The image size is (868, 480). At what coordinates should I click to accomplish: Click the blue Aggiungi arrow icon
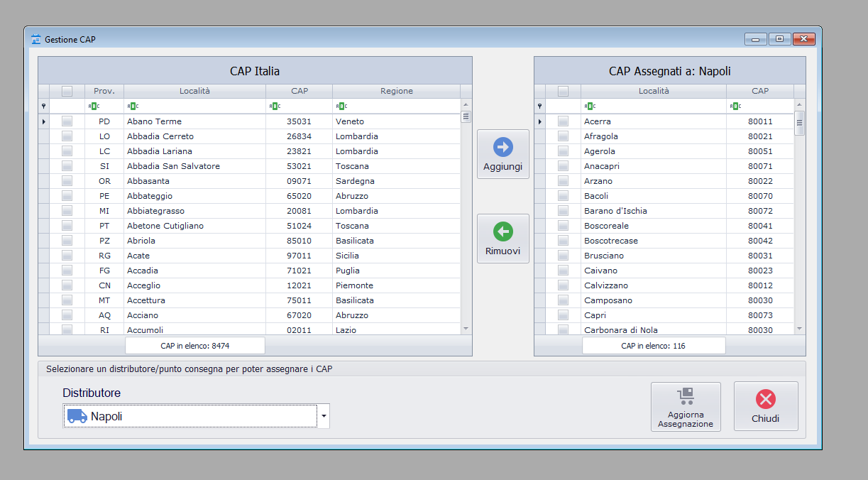click(502, 147)
